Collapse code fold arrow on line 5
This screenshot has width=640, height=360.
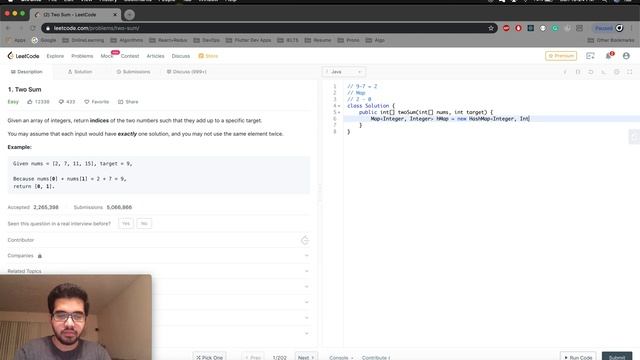coord(339,112)
